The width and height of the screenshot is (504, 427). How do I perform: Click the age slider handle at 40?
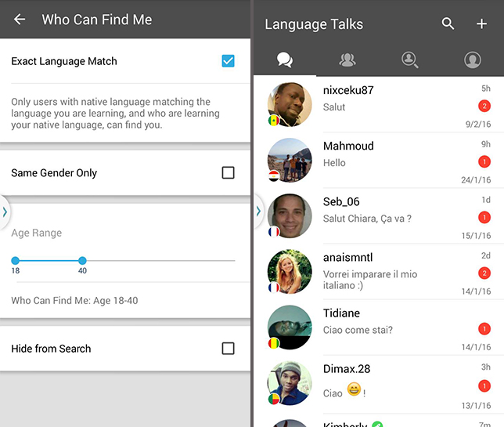click(x=82, y=260)
